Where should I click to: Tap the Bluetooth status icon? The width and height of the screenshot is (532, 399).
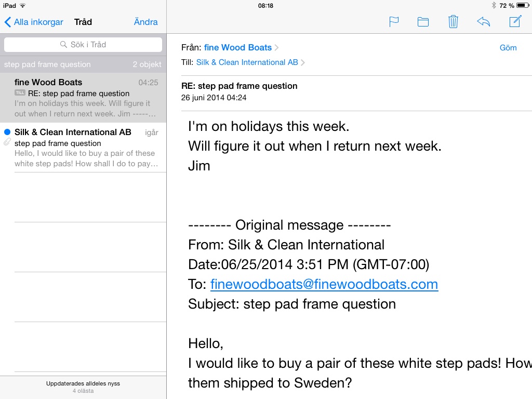pyautogui.click(x=494, y=6)
